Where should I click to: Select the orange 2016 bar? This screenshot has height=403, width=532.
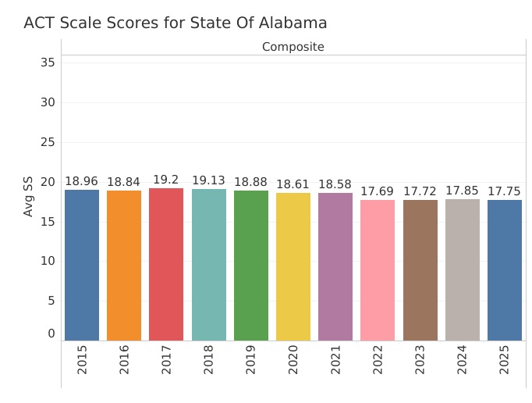coord(124,266)
